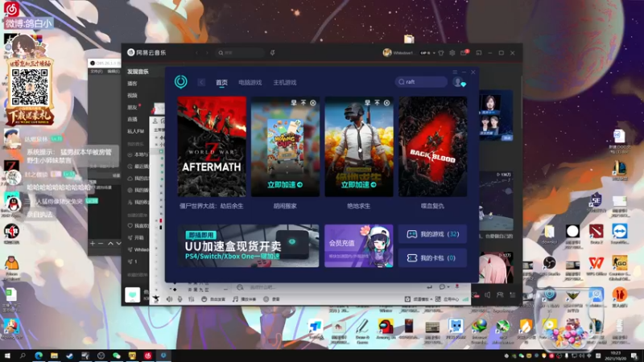The width and height of the screenshot is (644, 362).
Task: Click the NetEase Music now-playing album cover
Action: click(x=132, y=294)
